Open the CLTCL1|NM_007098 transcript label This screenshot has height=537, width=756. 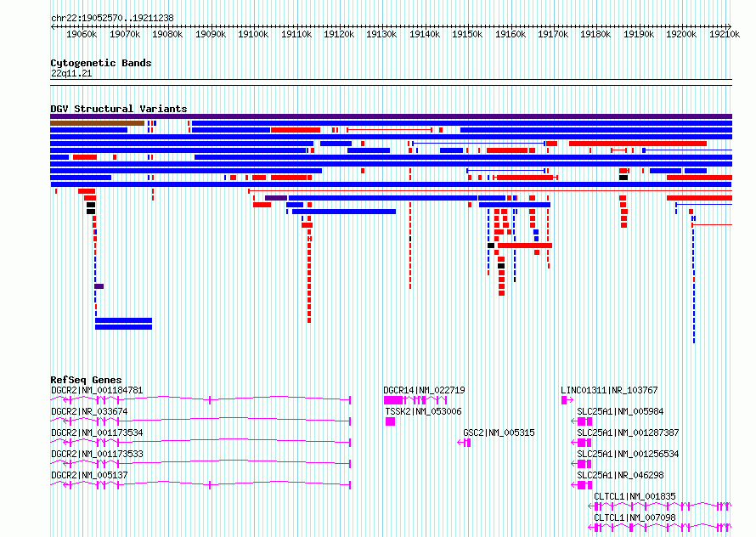635,517
